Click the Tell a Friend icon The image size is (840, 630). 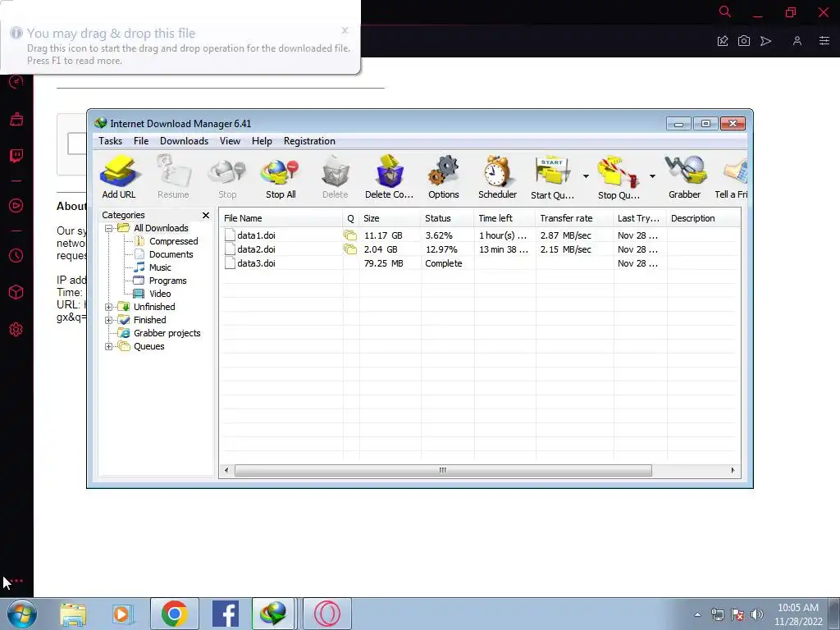click(x=731, y=177)
